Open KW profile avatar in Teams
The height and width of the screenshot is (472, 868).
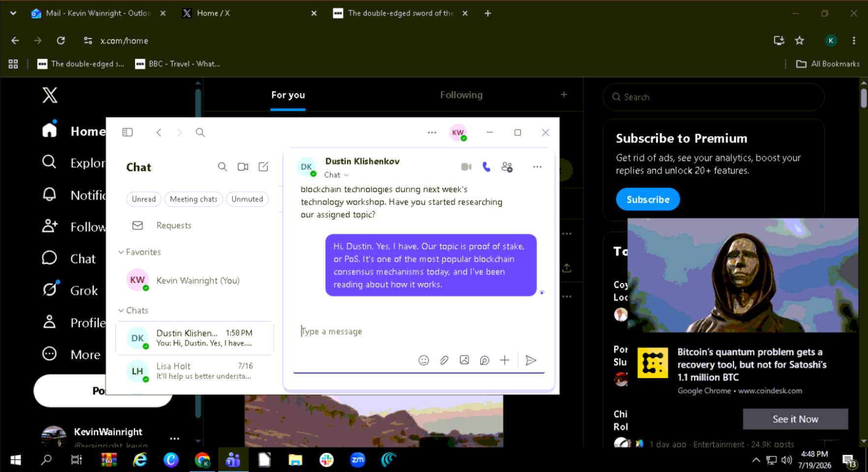tap(458, 132)
